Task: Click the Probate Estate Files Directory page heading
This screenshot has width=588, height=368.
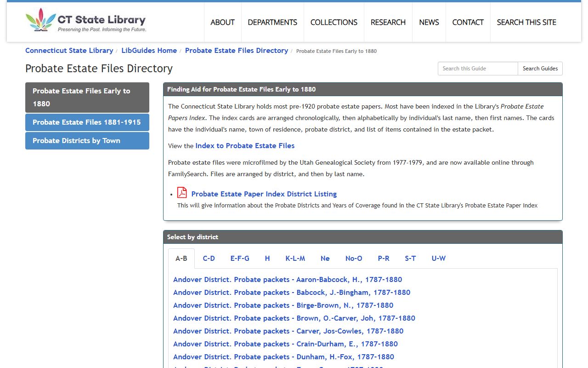Action: click(99, 69)
